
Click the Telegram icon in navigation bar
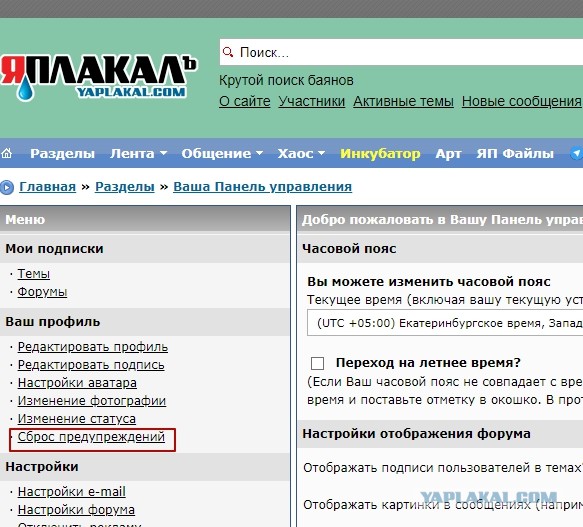577,153
